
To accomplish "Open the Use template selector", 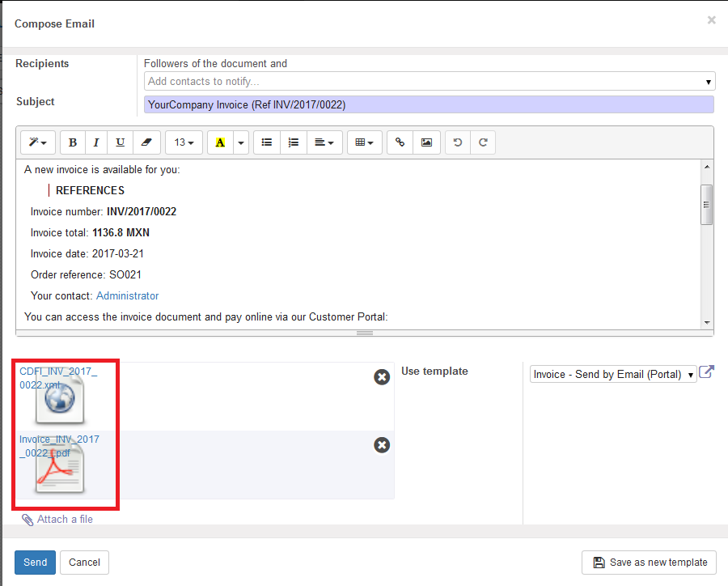I will point(613,375).
